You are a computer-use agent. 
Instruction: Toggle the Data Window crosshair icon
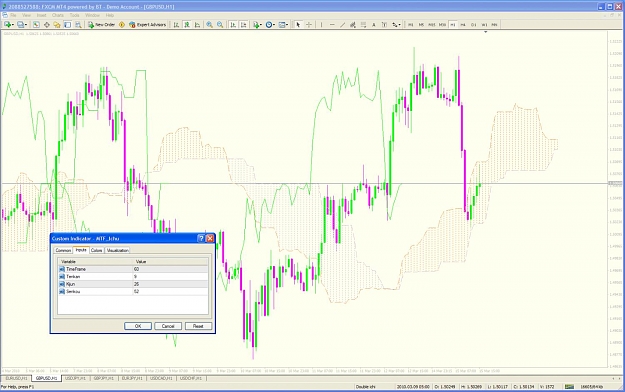47,25
